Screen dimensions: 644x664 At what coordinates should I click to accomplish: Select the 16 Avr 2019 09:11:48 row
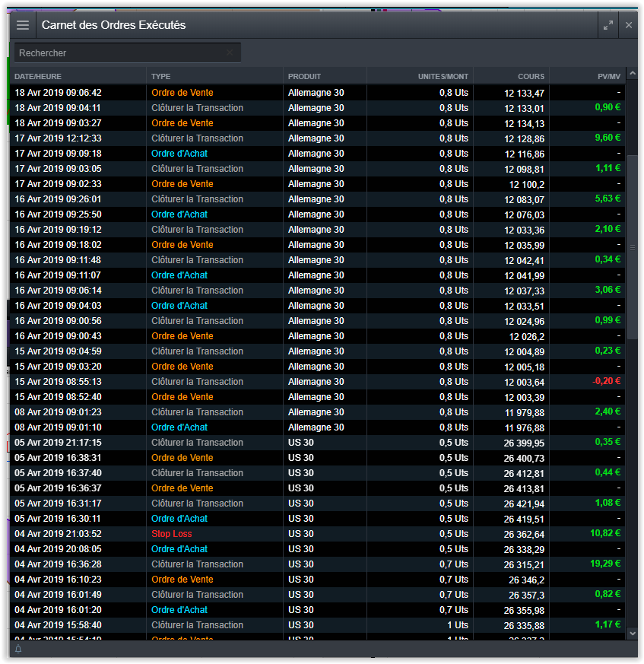[318, 260]
